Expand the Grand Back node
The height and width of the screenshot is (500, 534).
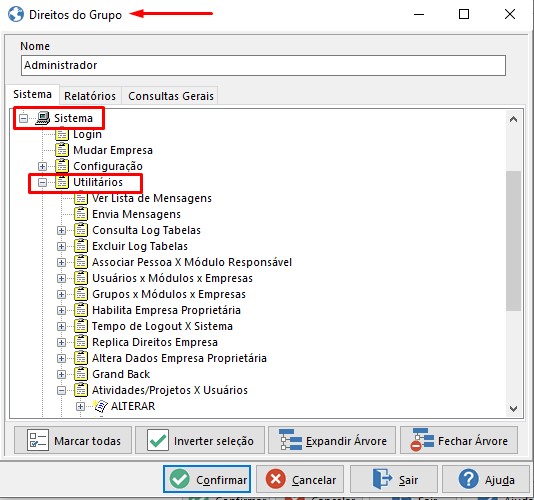coord(61,374)
